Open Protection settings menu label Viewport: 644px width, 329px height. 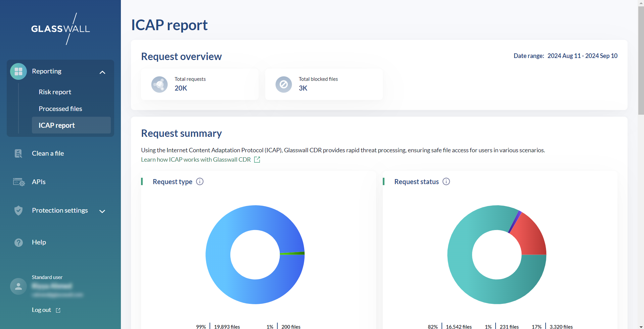tap(60, 210)
